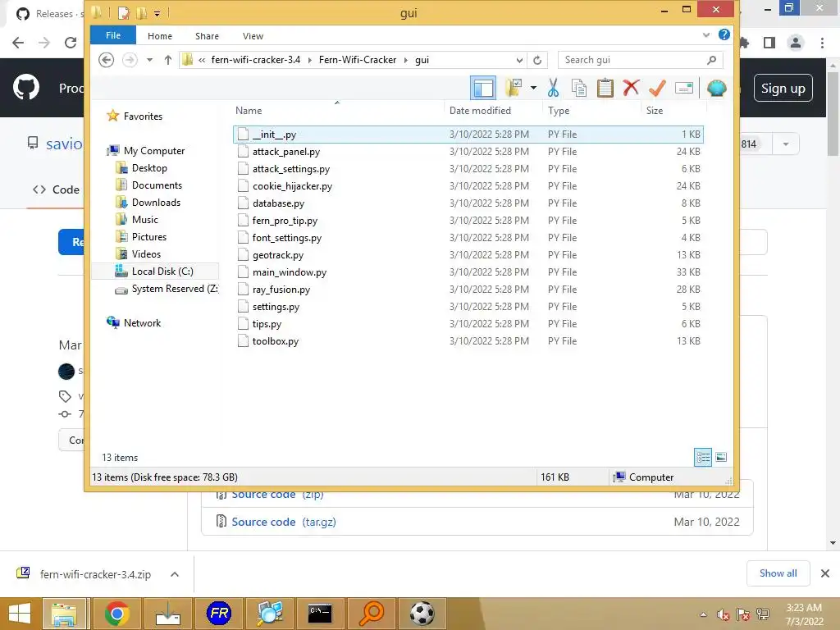Image resolution: width=840 pixels, height=630 pixels.
Task: Go back with Explorer back arrow
Action: 106,60
